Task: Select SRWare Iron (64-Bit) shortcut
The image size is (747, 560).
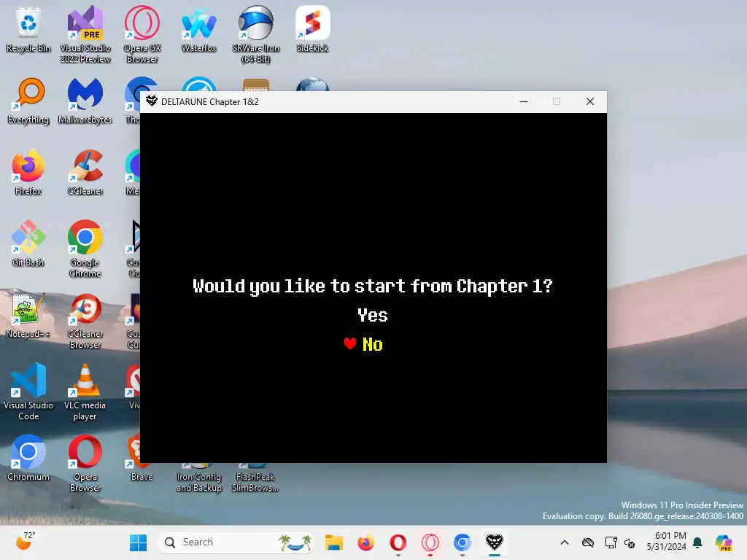Action: click(x=256, y=35)
